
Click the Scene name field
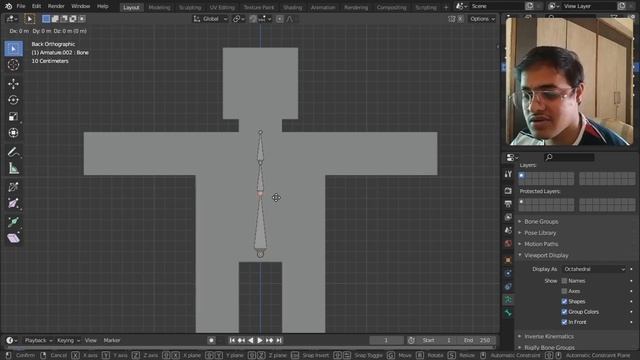point(497,6)
